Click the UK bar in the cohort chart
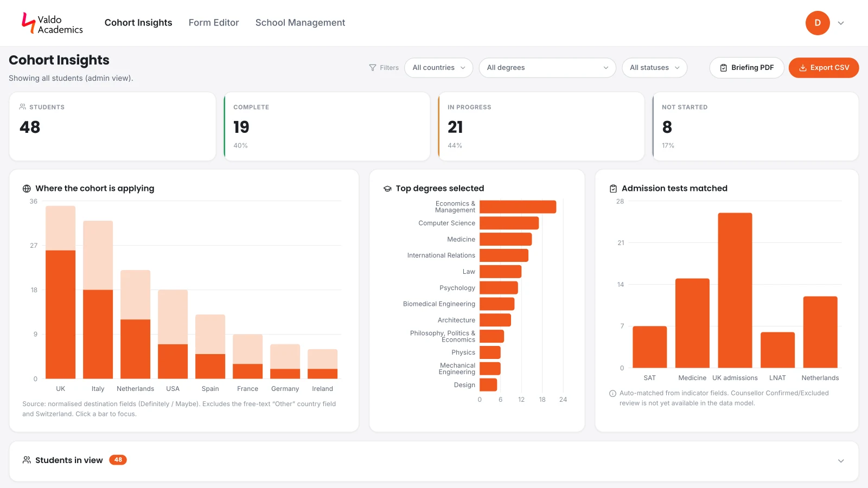The width and height of the screenshot is (868, 488). [60, 292]
